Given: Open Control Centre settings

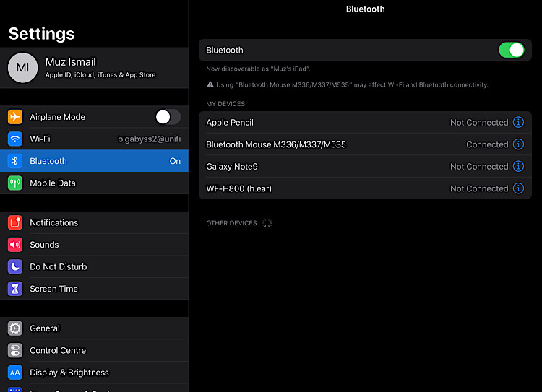Looking at the screenshot, I should tap(94, 351).
